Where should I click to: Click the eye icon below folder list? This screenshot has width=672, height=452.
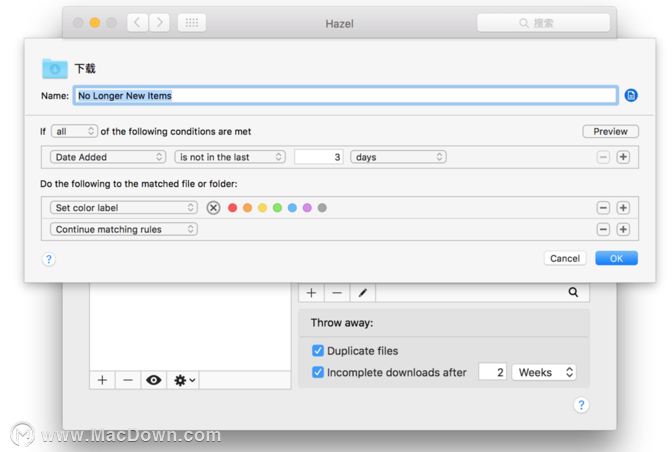coord(153,380)
